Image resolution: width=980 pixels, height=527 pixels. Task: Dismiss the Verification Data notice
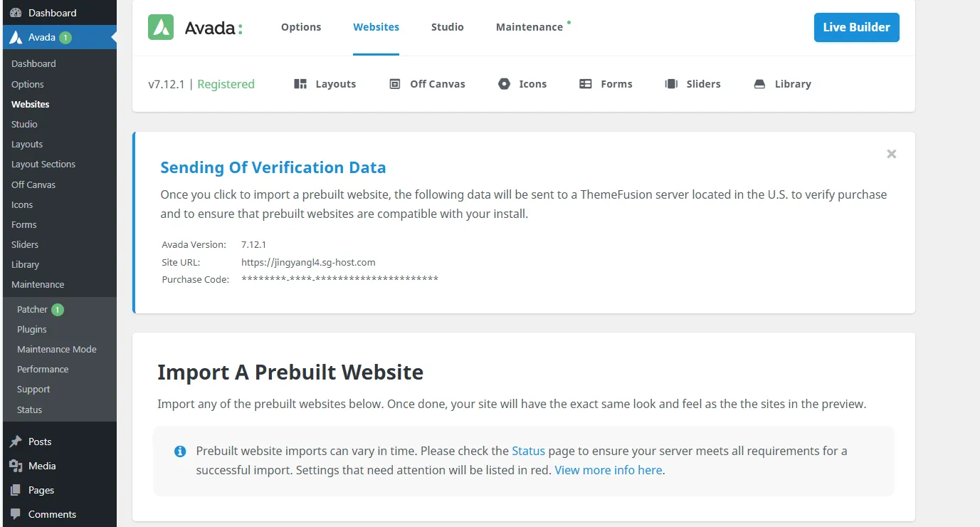click(x=891, y=154)
